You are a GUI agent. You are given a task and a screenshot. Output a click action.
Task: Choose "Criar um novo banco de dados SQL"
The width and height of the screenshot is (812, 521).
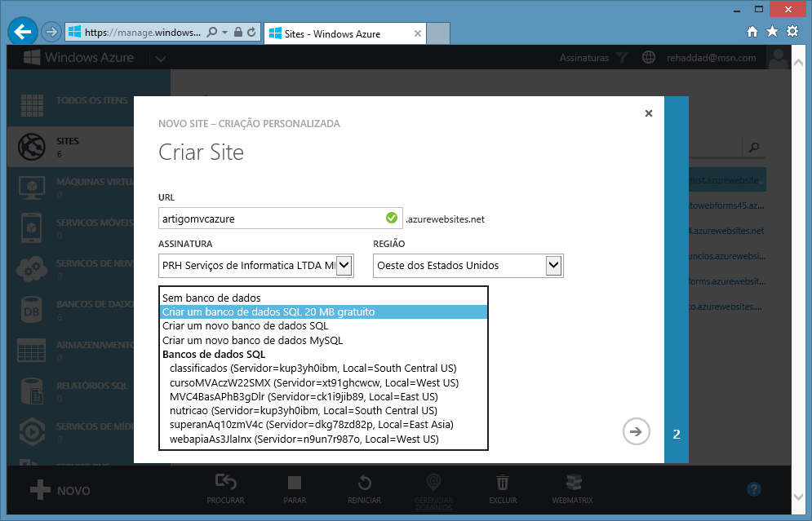323,326
